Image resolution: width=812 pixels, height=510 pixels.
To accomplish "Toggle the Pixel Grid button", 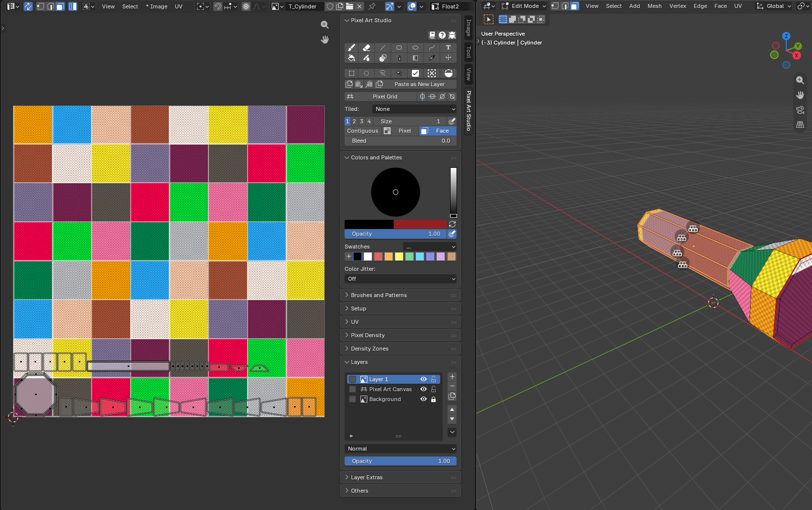I will coord(380,97).
